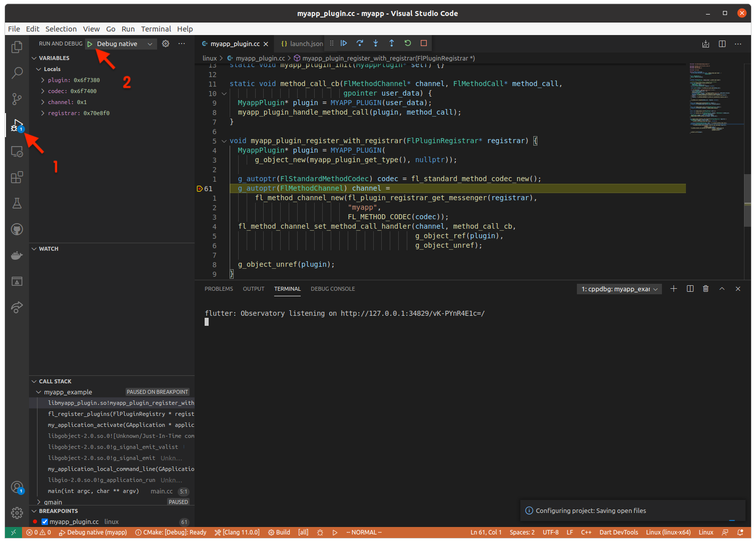The width and height of the screenshot is (756, 543).
Task: Click Step Into in debug toolbar
Action: (x=376, y=44)
